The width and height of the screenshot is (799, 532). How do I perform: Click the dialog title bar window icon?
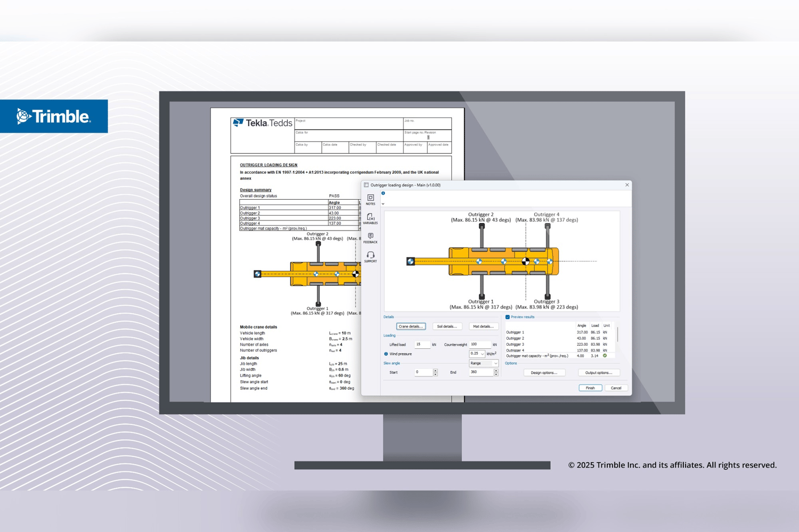tap(366, 185)
